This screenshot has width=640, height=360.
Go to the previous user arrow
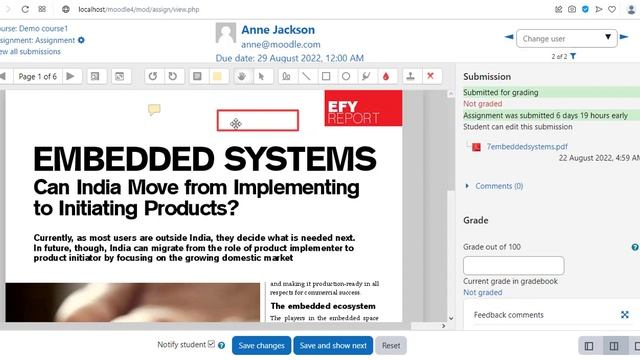coord(509,37)
